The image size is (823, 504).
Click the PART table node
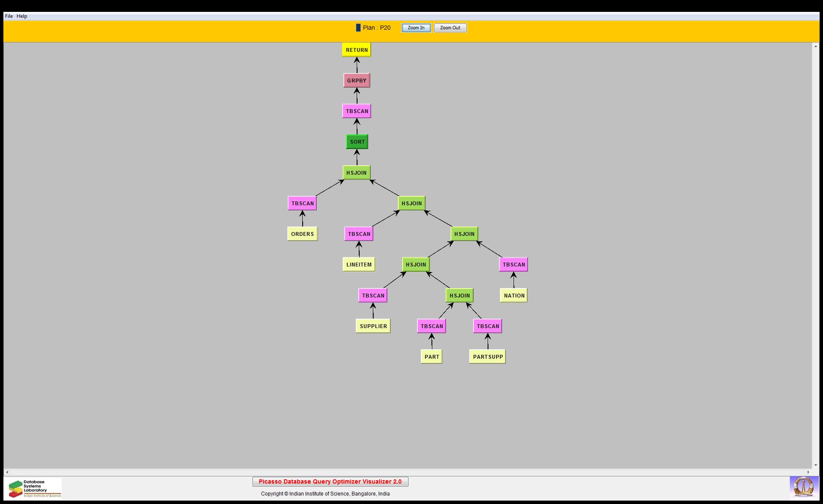(x=431, y=357)
